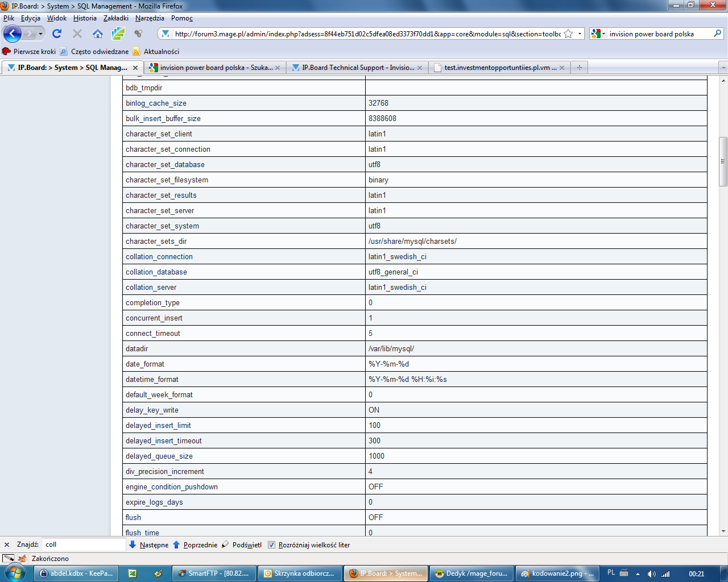Image resolution: width=728 pixels, height=582 pixels.
Task: Click Następne to find next match
Action: tap(149, 545)
